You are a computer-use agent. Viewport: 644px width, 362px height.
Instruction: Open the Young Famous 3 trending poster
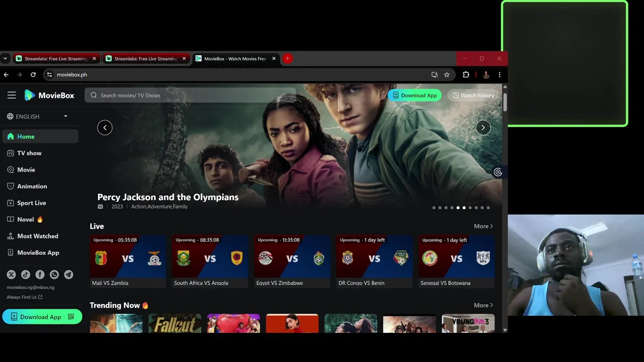(468, 323)
